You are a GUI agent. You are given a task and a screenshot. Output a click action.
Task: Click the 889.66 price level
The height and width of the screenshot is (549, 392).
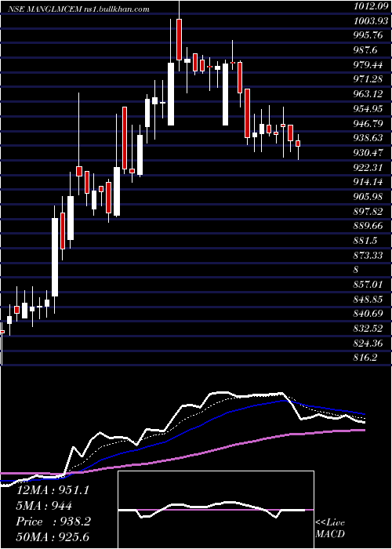pyautogui.click(x=369, y=226)
